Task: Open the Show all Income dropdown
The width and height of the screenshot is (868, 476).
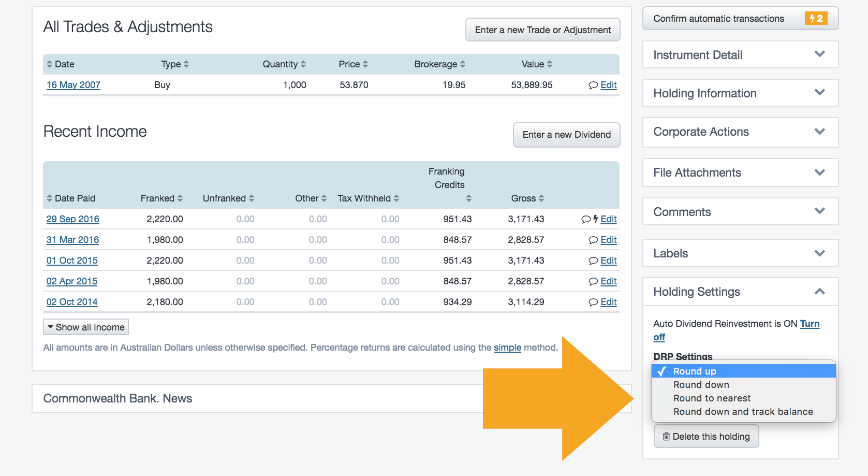Action: coord(85,327)
